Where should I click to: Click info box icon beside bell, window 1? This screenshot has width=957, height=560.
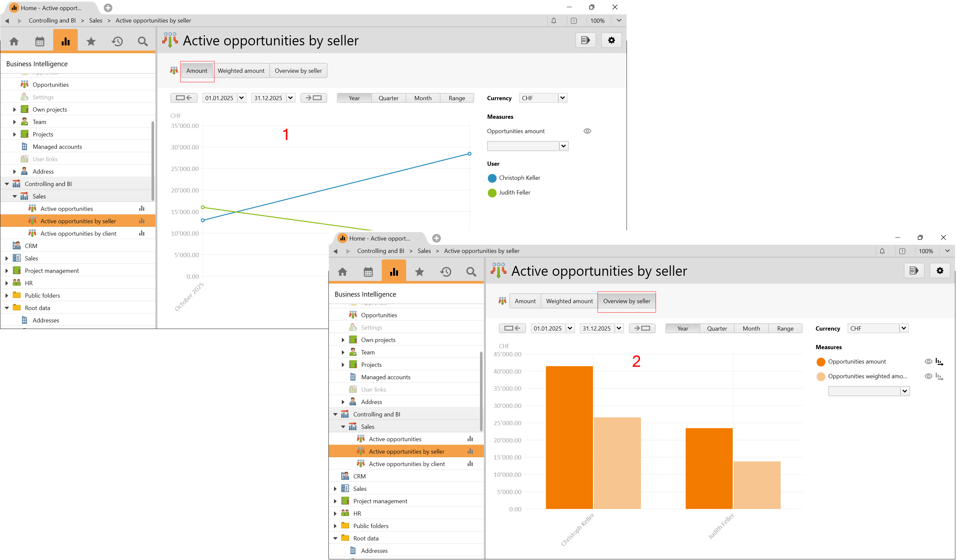[574, 21]
